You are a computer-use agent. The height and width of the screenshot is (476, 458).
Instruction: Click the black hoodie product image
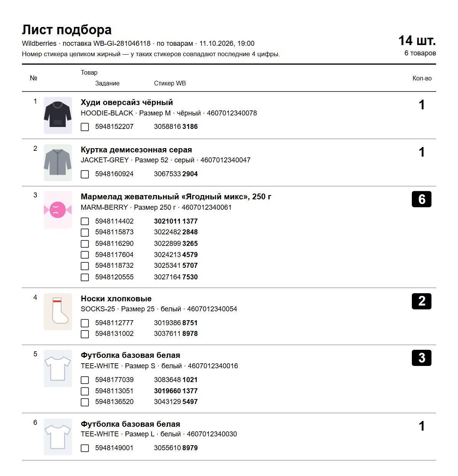(58, 115)
